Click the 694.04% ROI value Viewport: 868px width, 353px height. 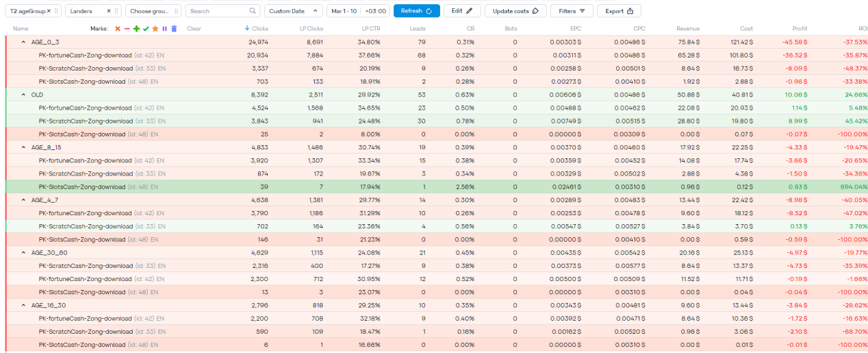(x=854, y=186)
